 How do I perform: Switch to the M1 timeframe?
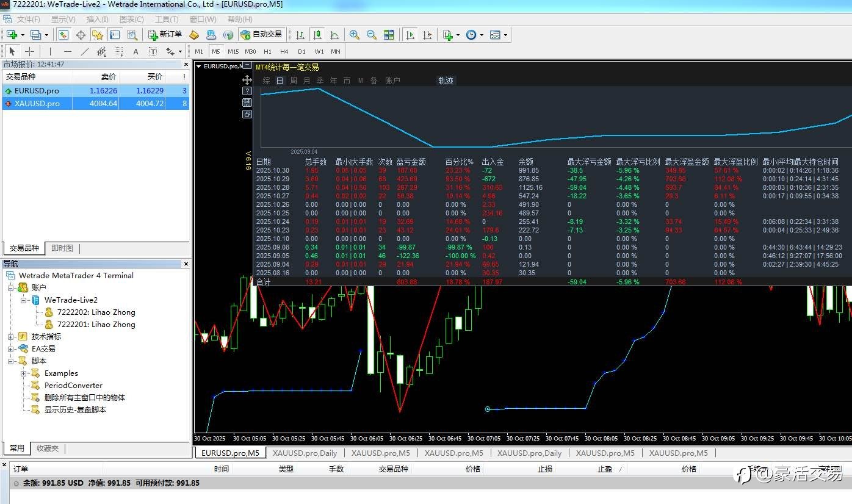click(x=199, y=51)
